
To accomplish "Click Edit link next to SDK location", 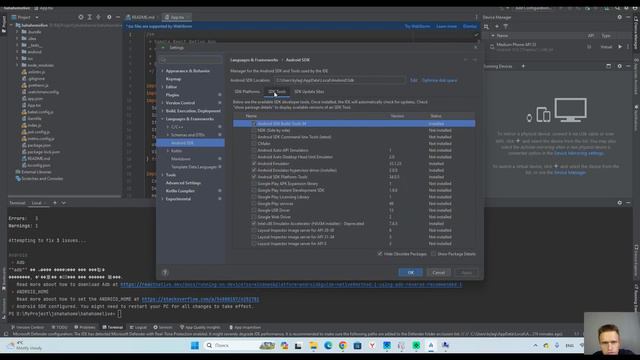I will pos(413,80).
